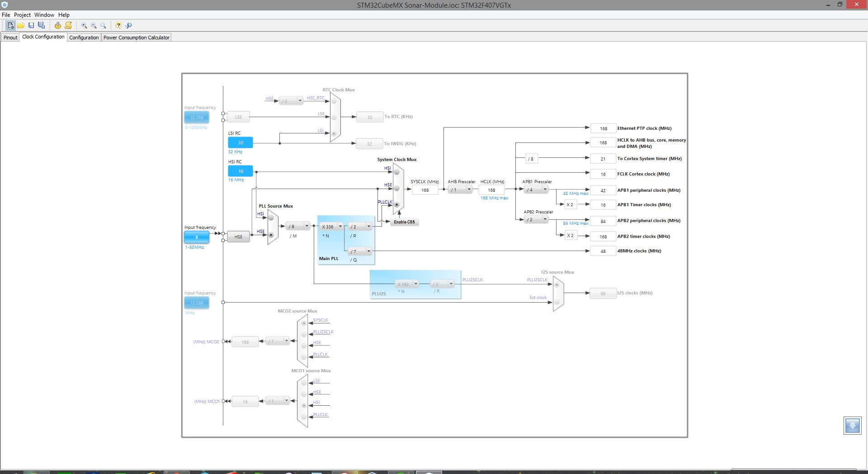Click the LSE input frequency 32.768 field
This screenshot has width=868, height=474.
197,118
